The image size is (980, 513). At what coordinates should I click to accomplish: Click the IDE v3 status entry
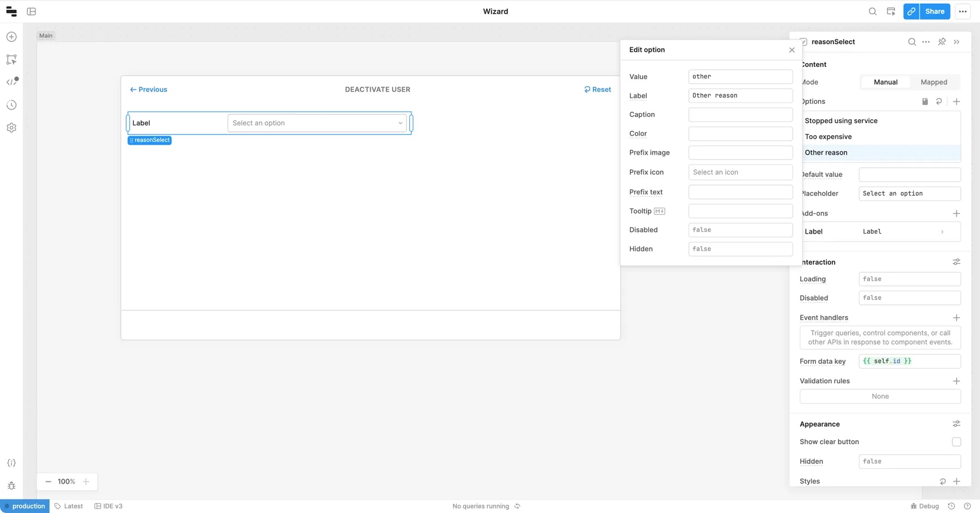[108, 506]
